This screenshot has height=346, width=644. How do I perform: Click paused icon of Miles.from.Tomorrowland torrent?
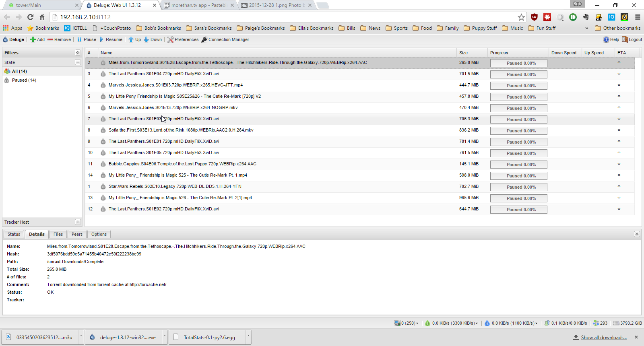coord(103,63)
